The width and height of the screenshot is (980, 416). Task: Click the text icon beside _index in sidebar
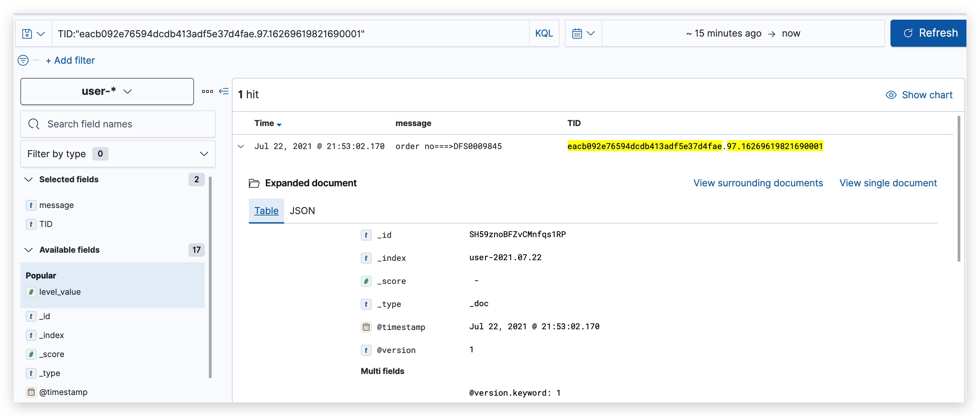31,335
